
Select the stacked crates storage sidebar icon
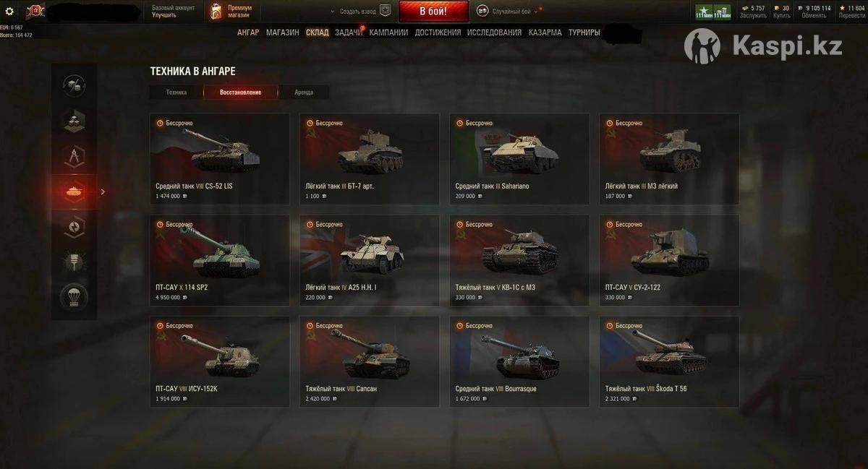pos(75,121)
